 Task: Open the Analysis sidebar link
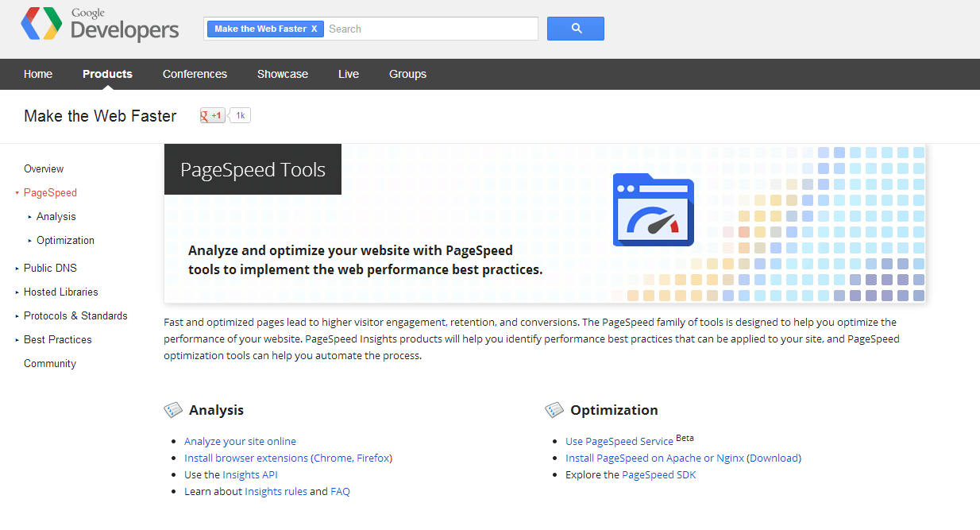[56, 216]
